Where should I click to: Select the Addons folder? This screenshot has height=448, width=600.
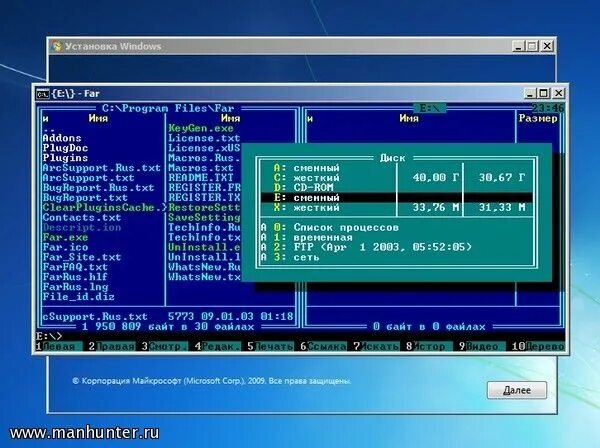[62, 138]
